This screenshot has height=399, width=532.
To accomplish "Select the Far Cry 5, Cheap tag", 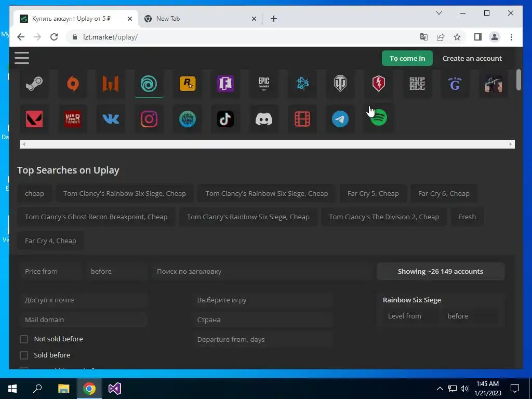I will [x=373, y=193].
